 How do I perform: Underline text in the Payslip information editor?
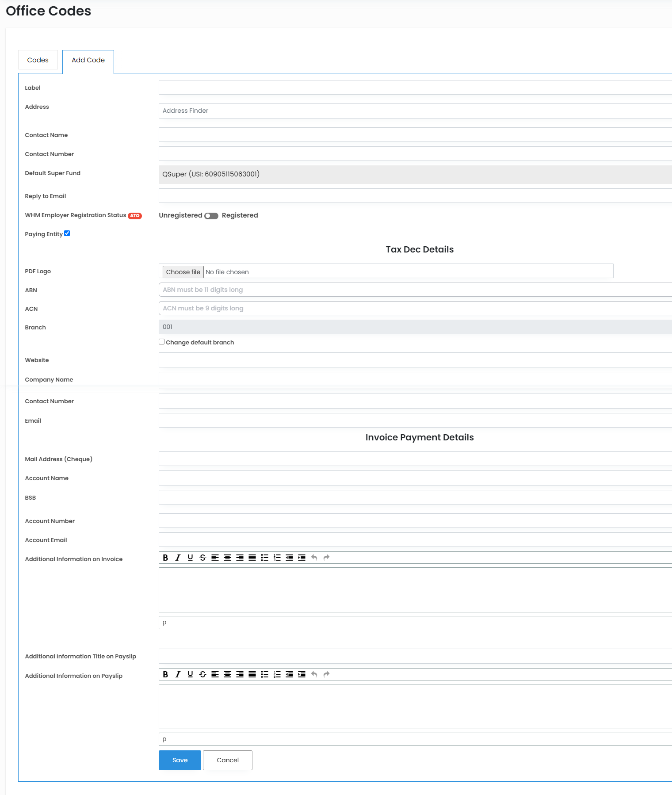[190, 674]
